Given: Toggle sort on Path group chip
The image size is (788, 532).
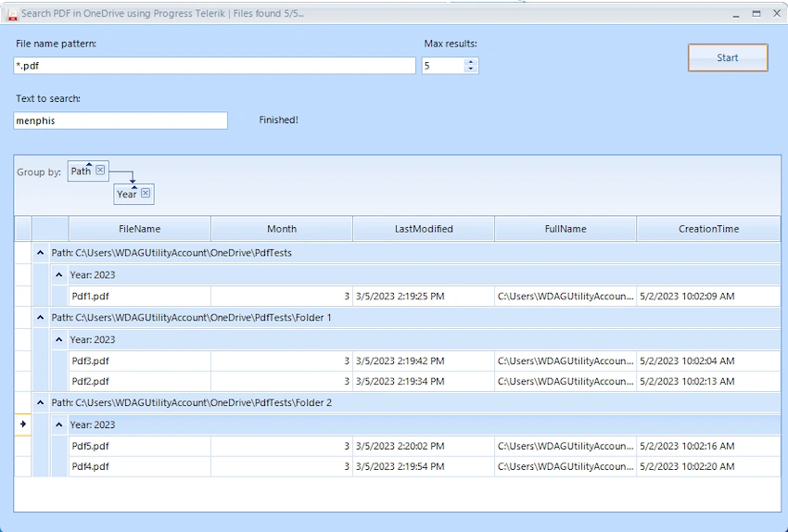Looking at the screenshot, I should [x=81, y=171].
